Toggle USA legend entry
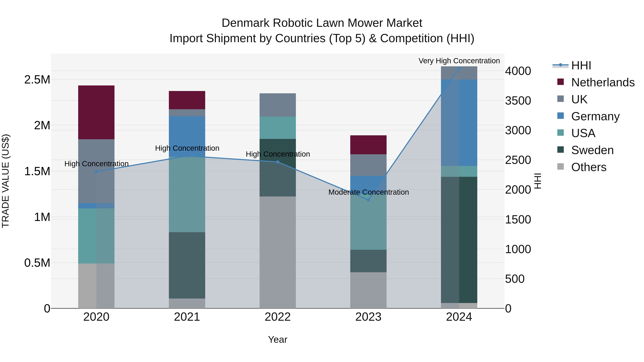This screenshot has width=644, height=362. (x=577, y=133)
